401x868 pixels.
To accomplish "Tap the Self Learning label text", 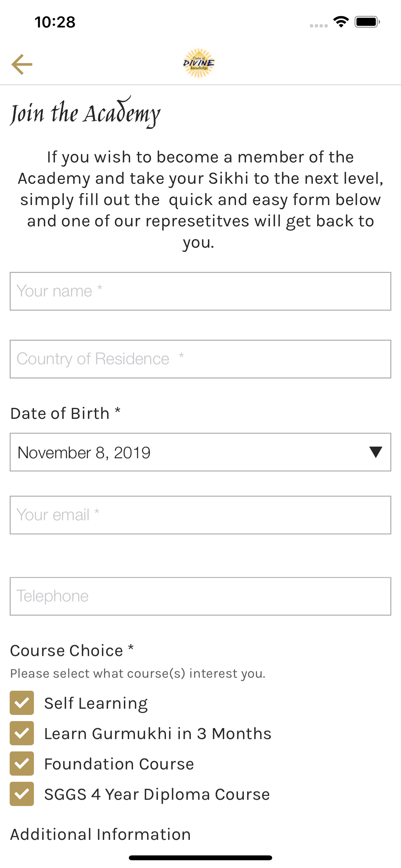I will [x=96, y=703].
